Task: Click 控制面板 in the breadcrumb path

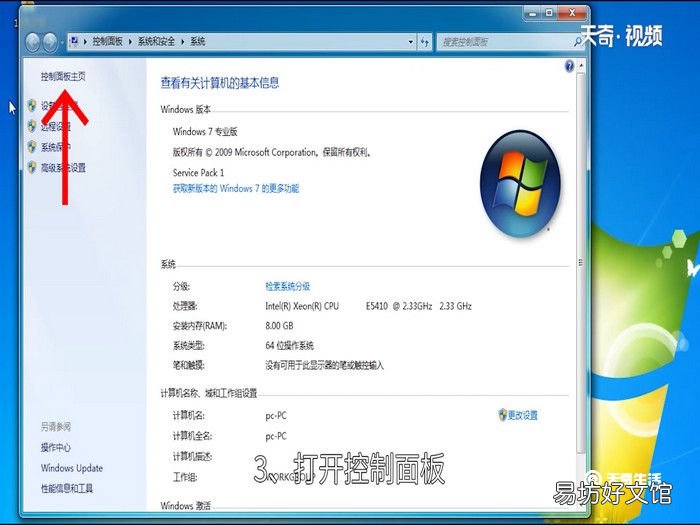Action: tap(108, 42)
